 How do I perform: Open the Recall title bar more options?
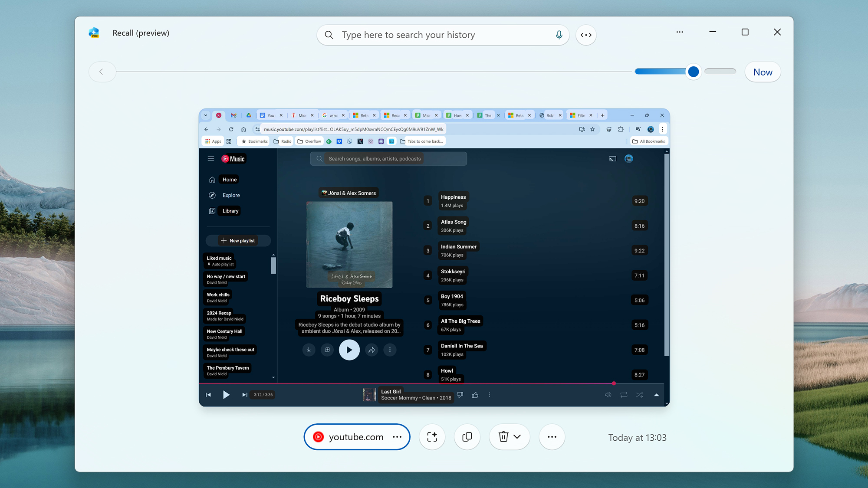pos(680,32)
